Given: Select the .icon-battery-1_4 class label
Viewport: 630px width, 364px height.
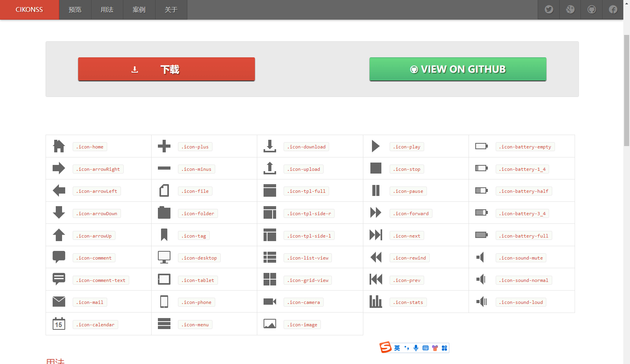Looking at the screenshot, I should [x=522, y=169].
